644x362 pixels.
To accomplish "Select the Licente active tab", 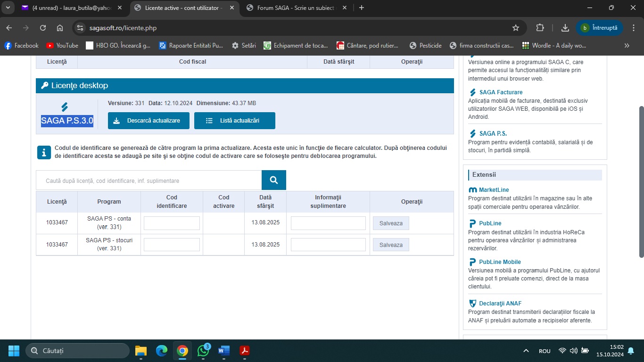I will point(184,8).
